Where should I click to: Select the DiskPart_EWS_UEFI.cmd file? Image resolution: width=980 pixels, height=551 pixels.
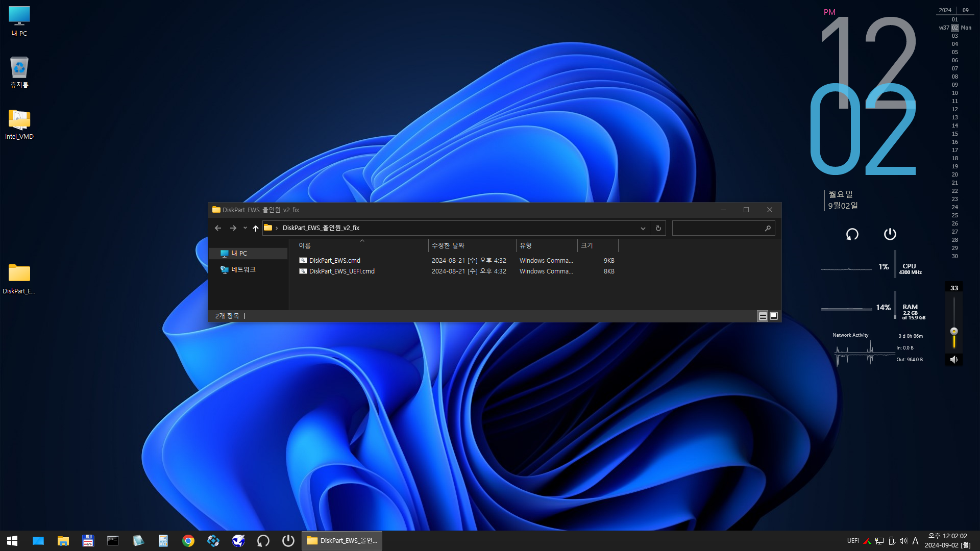[x=341, y=271]
